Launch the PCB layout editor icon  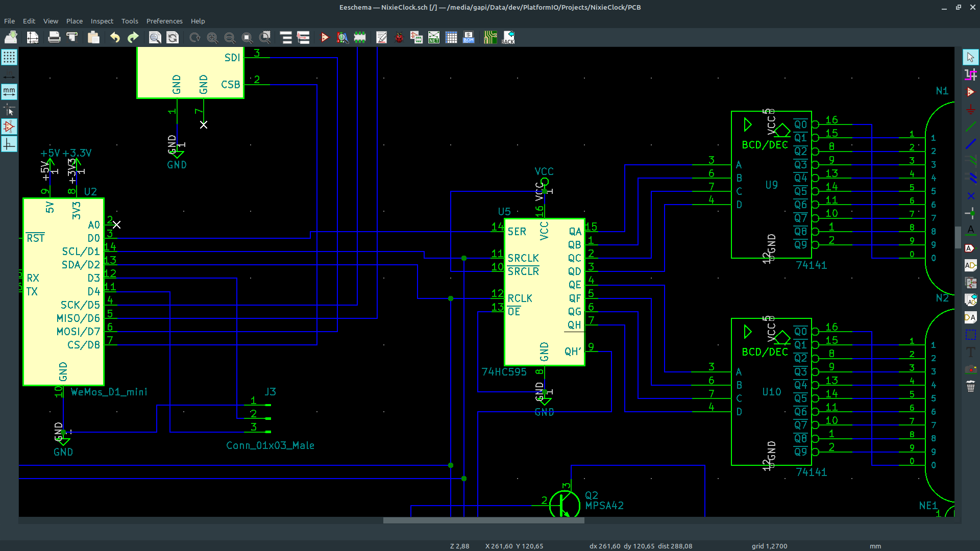pos(490,37)
